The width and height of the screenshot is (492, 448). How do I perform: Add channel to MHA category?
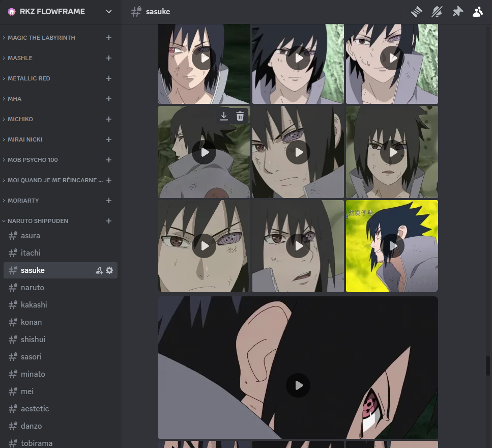pyautogui.click(x=109, y=99)
